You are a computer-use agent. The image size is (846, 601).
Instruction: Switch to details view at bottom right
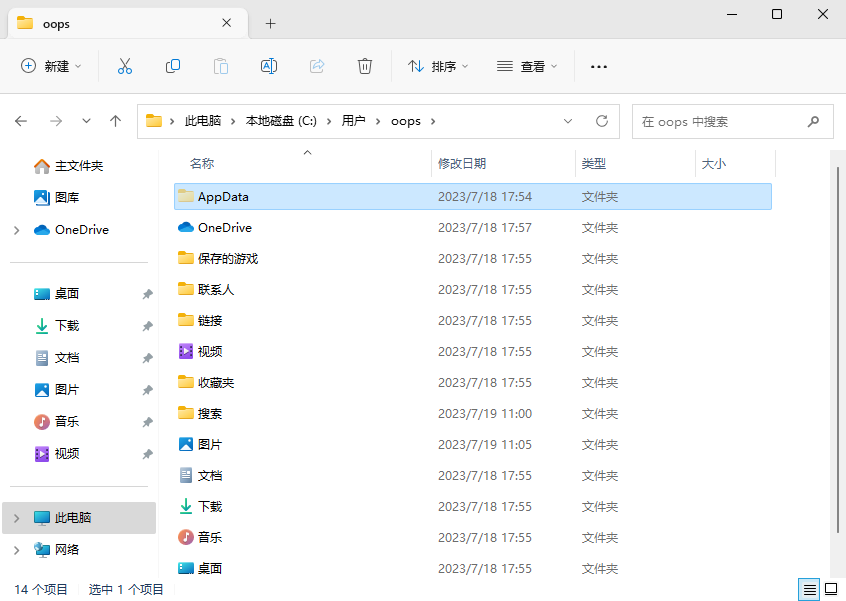[808, 590]
